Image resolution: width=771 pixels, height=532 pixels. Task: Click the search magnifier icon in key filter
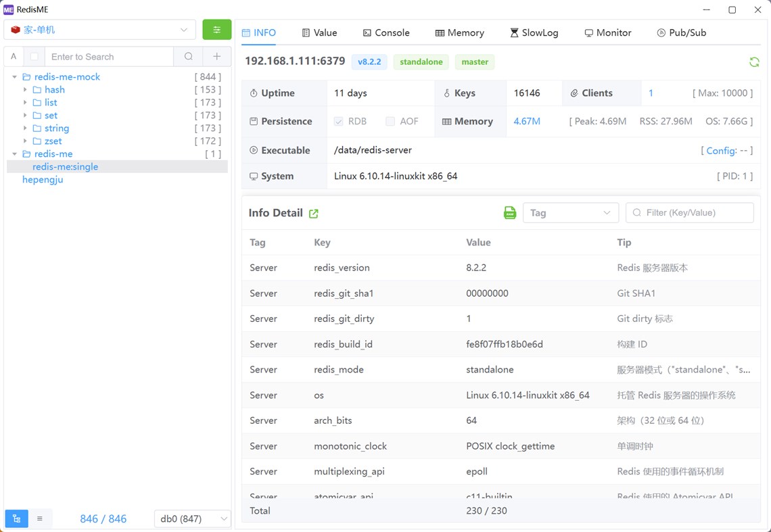click(188, 57)
